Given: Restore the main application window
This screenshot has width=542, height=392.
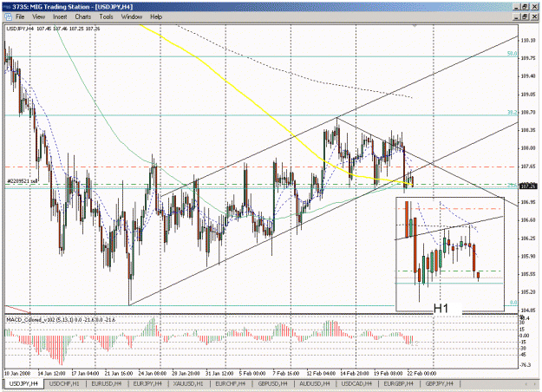Looking at the screenshot, I should (525, 7).
